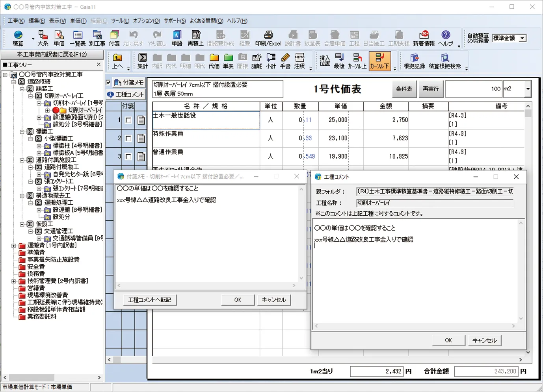
Task: Click the 再実行 button
Action: [431, 89]
